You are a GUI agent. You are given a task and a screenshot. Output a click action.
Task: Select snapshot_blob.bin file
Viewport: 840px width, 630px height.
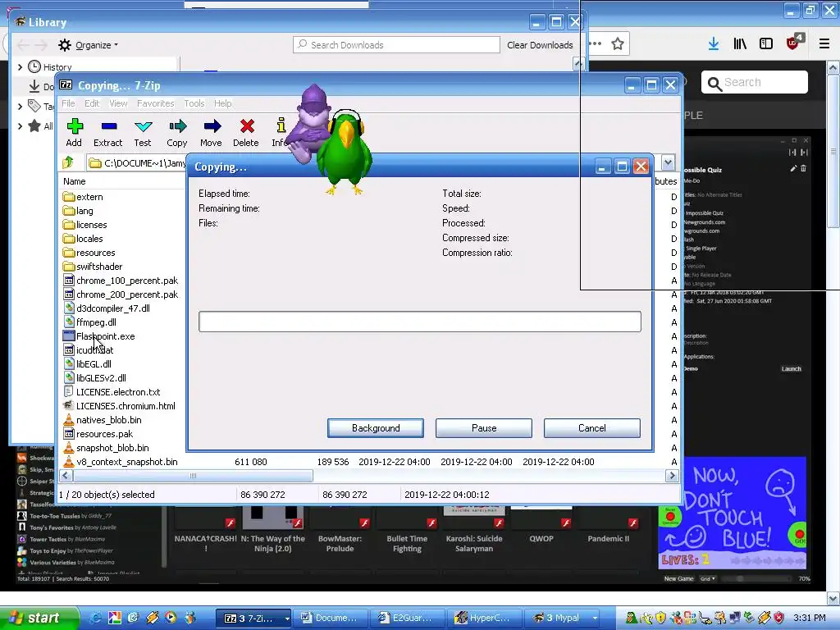pyautogui.click(x=106, y=447)
